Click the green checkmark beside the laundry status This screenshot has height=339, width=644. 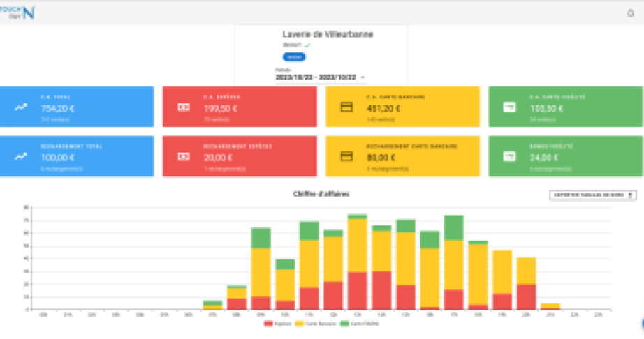307,45
